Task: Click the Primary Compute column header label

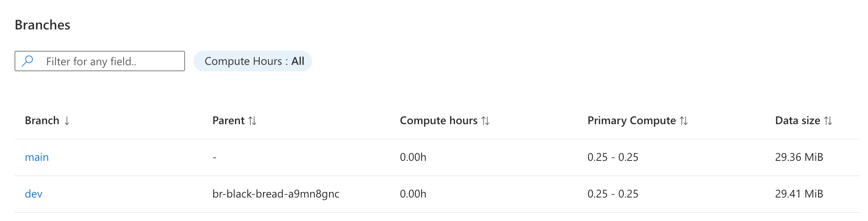Action: 631,121
